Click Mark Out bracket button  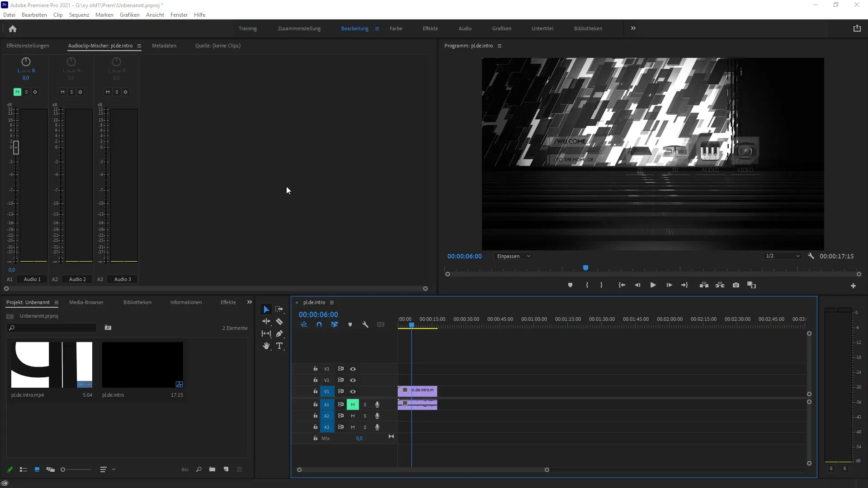pyautogui.click(x=601, y=286)
